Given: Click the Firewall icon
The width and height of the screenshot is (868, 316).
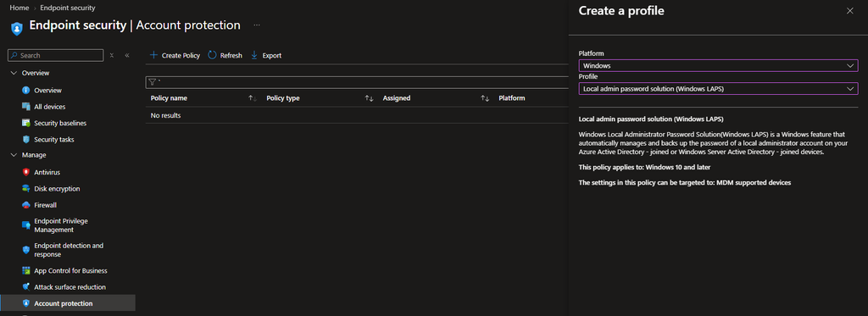Looking at the screenshot, I should pos(25,205).
